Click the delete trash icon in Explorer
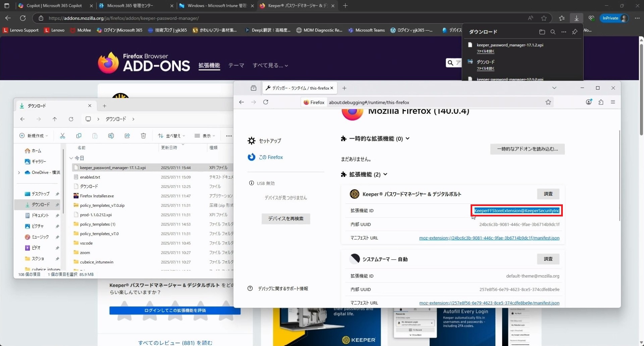Screen dimensions: 644x346 [x=143, y=136]
